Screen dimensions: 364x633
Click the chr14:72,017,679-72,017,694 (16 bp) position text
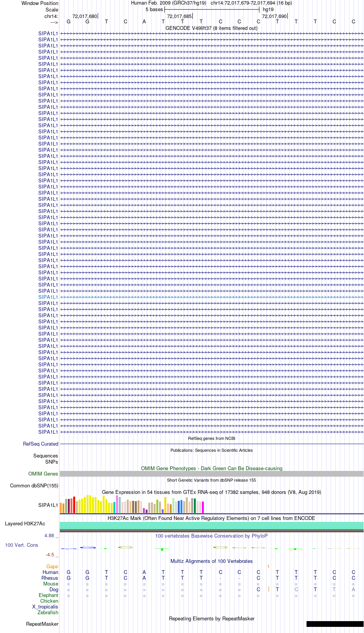pos(251,3)
